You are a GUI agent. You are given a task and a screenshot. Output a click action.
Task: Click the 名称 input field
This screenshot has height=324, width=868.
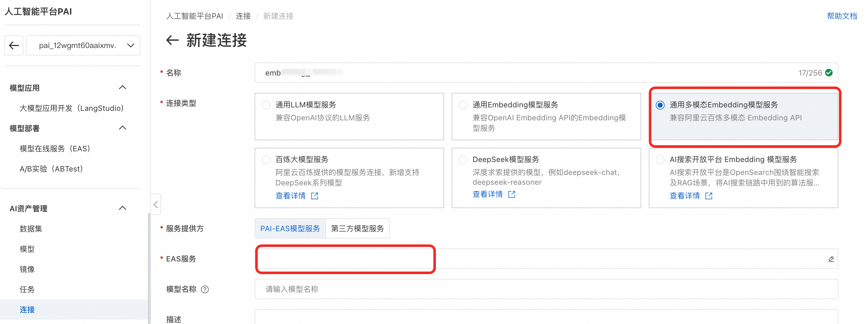[546, 73]
